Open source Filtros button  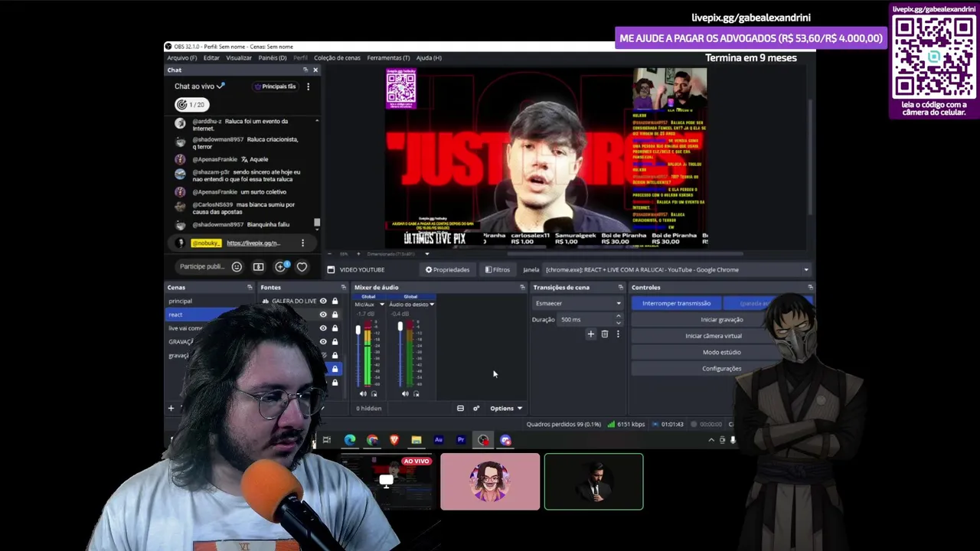(x=498, y=269)
